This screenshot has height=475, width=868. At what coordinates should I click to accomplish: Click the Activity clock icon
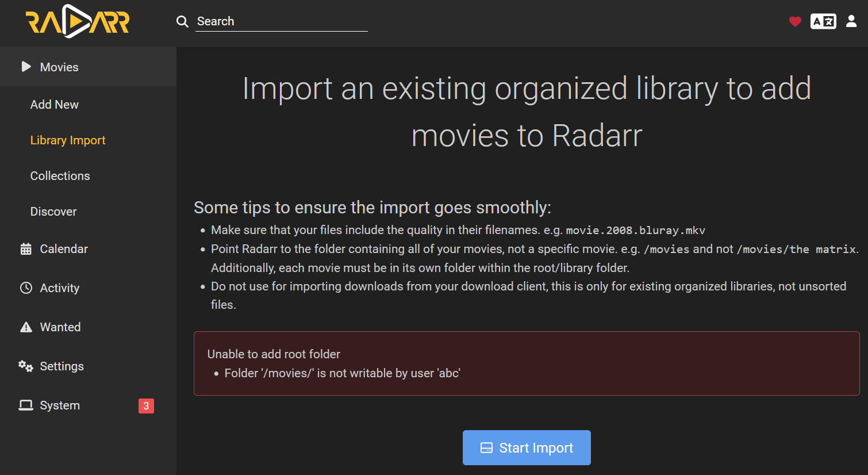coord(26,288)
